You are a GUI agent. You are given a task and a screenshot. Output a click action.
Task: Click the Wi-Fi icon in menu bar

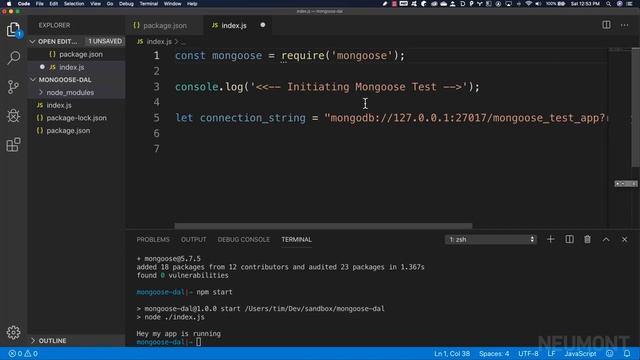pyautogui.click(x=529, y=4)
